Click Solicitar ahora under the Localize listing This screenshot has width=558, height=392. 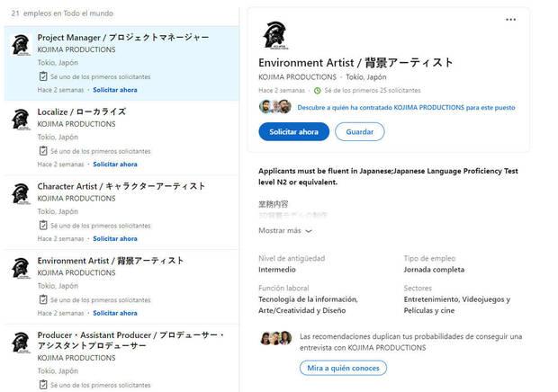pyautogui.click(x=115, y=165)
